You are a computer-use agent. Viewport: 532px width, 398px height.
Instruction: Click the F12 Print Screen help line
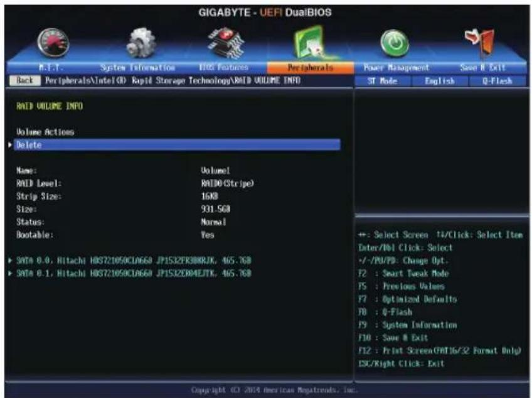point(440,351)
